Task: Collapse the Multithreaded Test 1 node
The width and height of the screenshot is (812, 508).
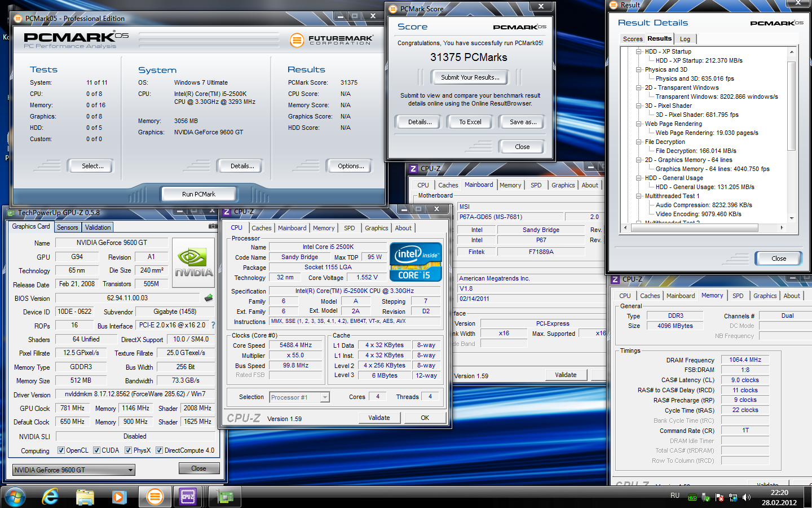Action: (639, 196)
